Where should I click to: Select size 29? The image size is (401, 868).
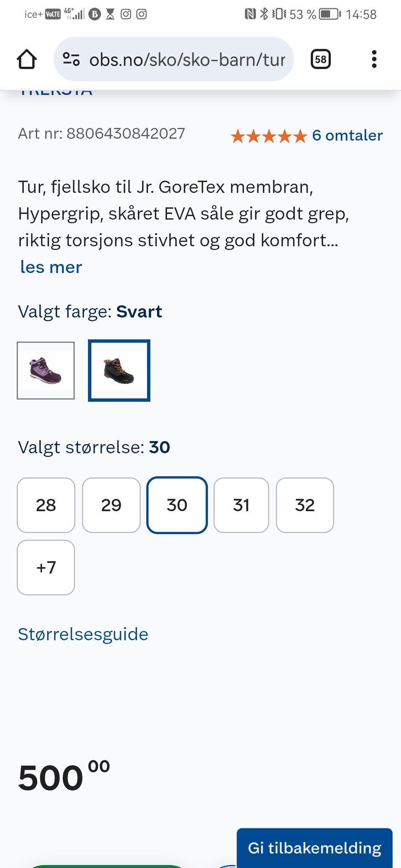click(111, 505)
